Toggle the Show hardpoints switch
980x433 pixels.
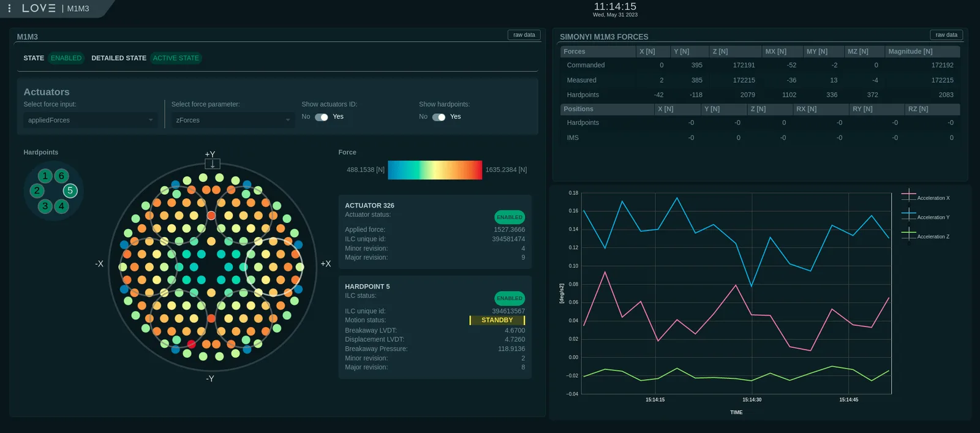(x=439, y=117)
